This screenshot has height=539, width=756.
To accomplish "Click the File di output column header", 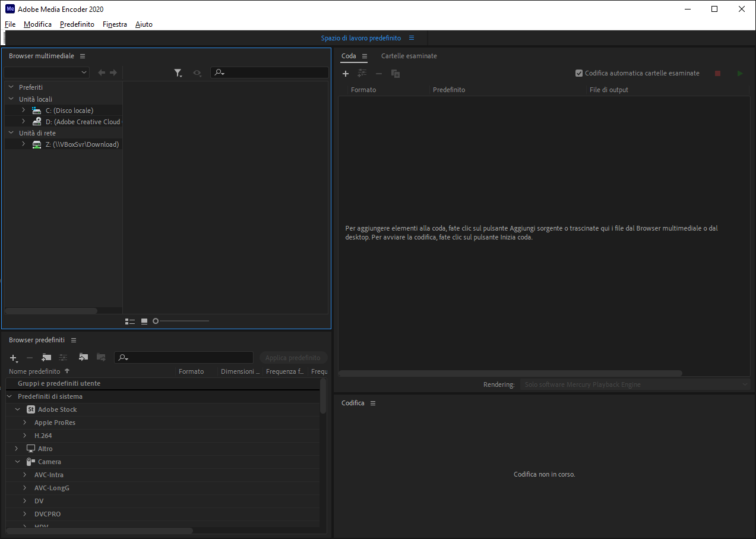I will pyautogui.click(x=609, y=90).
